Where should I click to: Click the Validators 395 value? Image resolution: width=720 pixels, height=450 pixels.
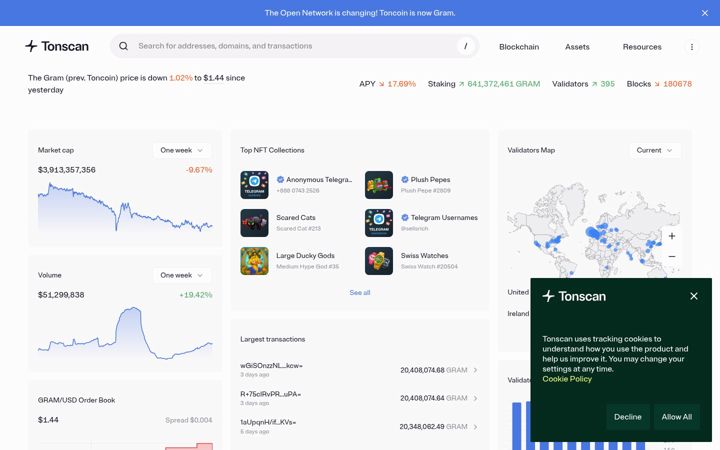tap(608, 84)
